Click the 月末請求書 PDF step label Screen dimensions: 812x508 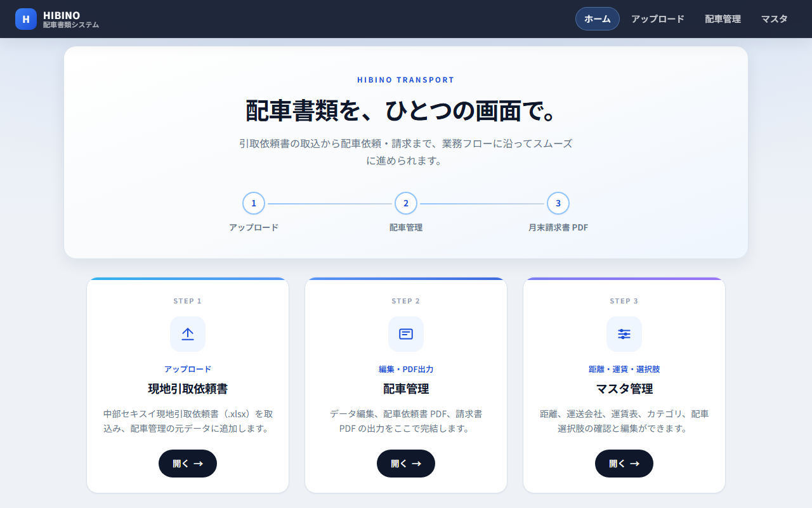(558, 227)
